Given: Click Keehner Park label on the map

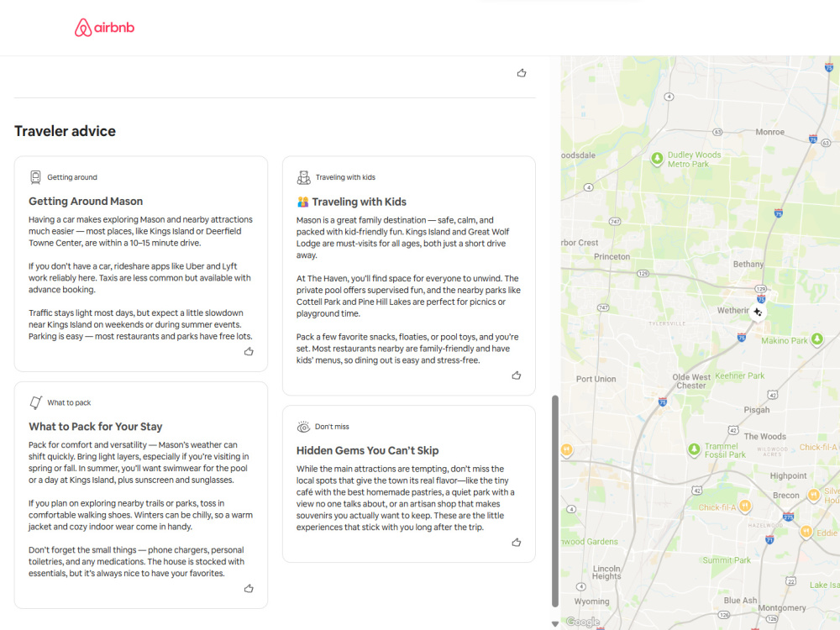Looking at the screenshot, I should pos(740,376).
